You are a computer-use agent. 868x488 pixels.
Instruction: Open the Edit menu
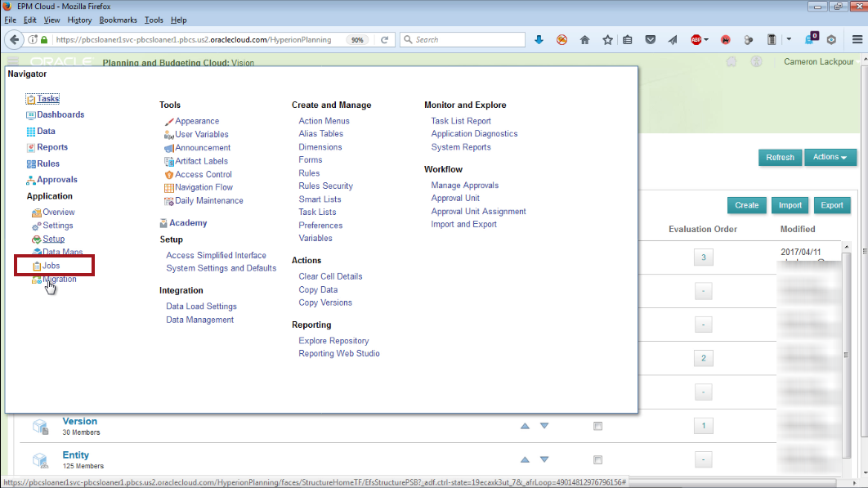(x=30, y=20)
